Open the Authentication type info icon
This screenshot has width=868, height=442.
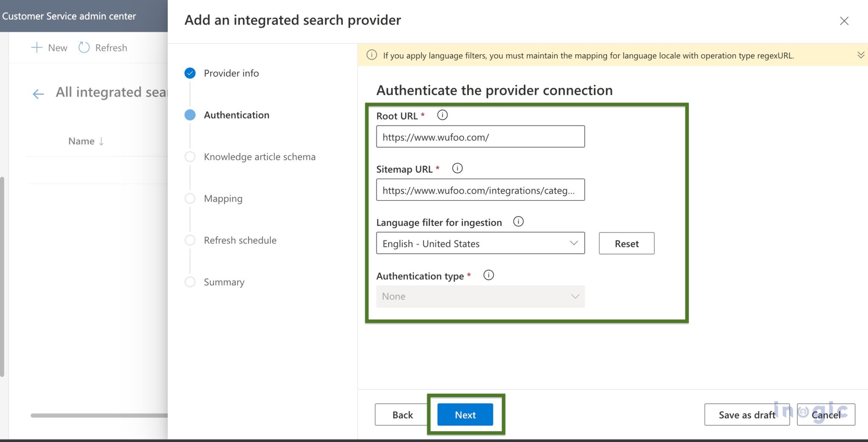(x=489, y=275)
